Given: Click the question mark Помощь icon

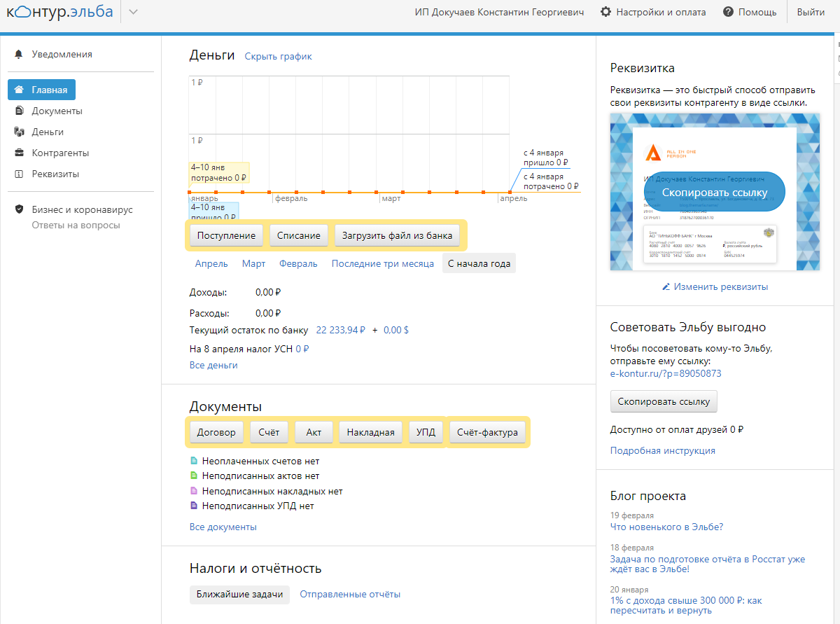Looking at the screenshot, I should 728,12.
